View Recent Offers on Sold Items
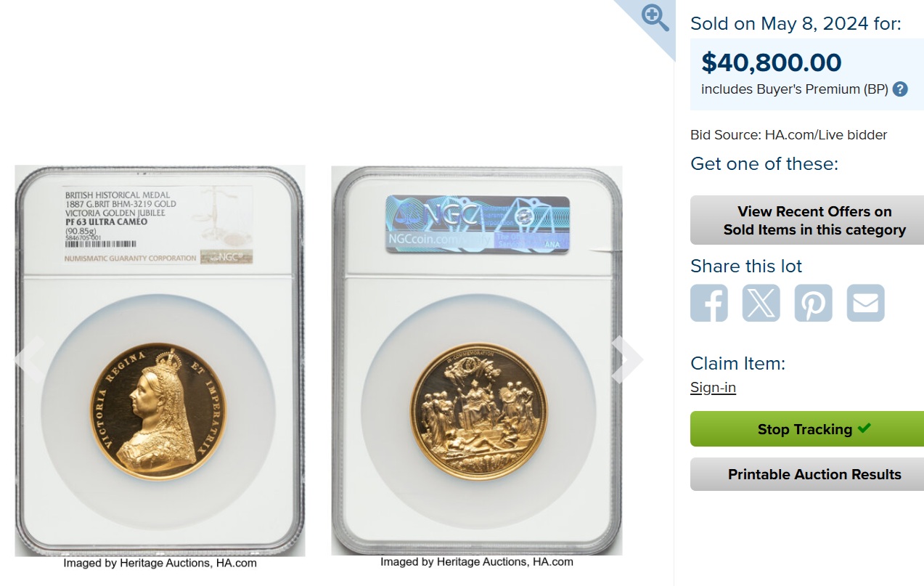924x586 pixels. (807, 220)
